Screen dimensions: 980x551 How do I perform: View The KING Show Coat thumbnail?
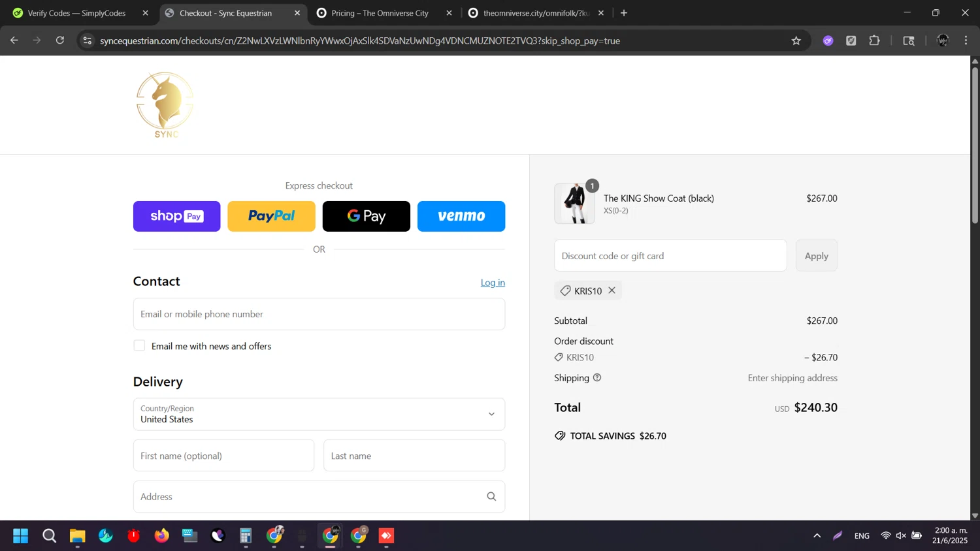(x=574, y=204)
